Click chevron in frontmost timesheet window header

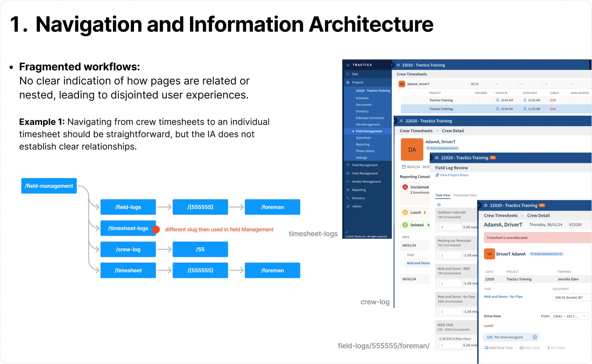pyautogui.click(x=479, y=205)
